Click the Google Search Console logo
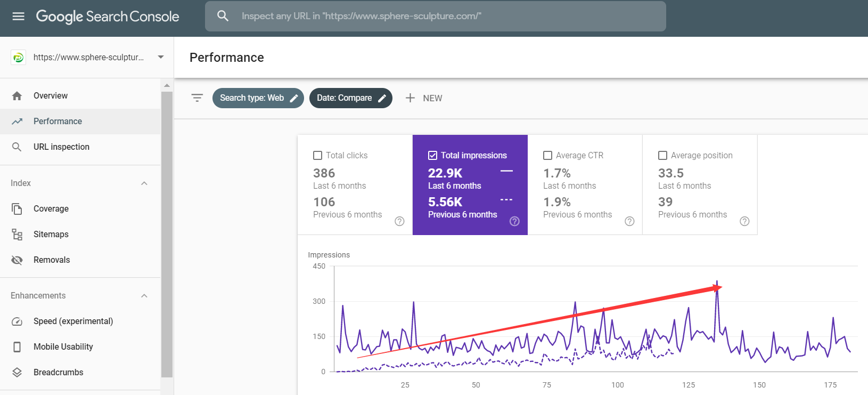The width and height of the screenshot is (868, 395). 108,17
